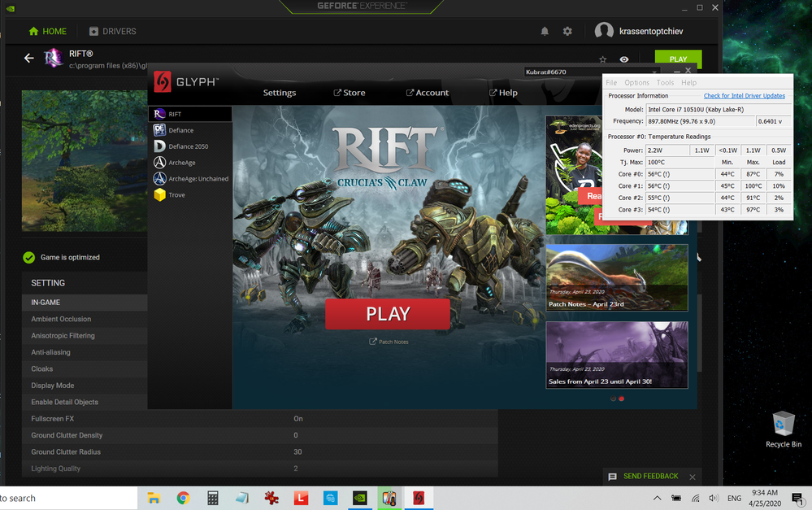
Task: Select ArcheAge in the Glyph game list
Action: point(190,162)
